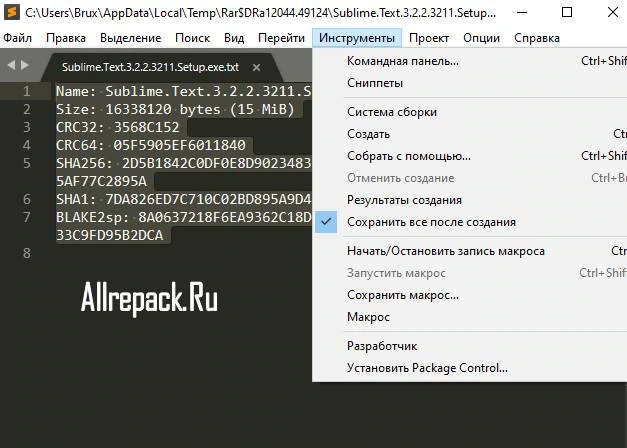Screen dimensions: 627x448
Task: Open the Сниппеты entry
Action: pyautogui.click(x=470, y=83)
